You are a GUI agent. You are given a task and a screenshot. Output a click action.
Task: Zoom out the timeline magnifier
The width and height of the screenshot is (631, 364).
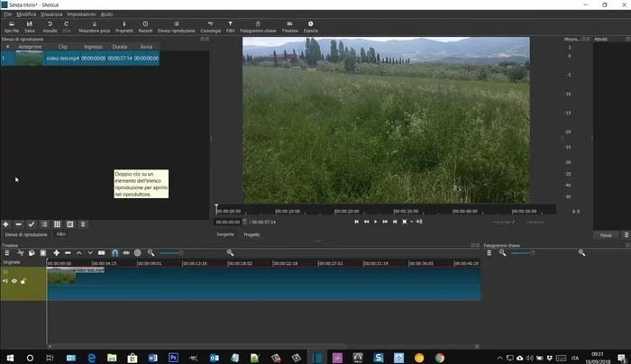tap(151, 252)
